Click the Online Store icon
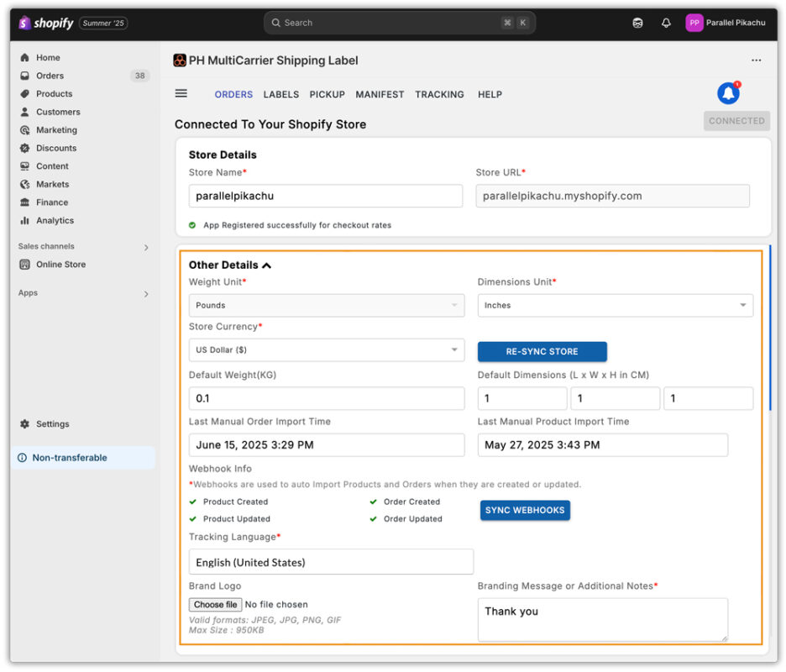This screenshot has width=786, height=672. (x=24, y=265)
